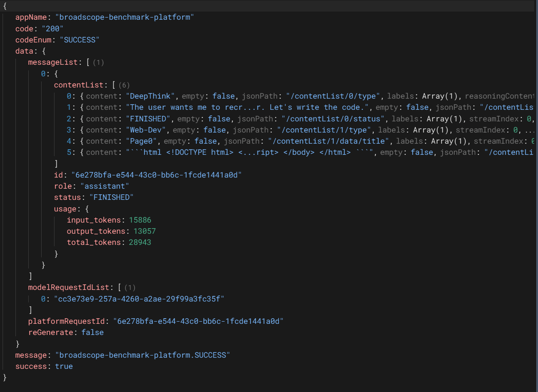
Task: Select the platformRequestId value string
Action: tap(198, 321)
